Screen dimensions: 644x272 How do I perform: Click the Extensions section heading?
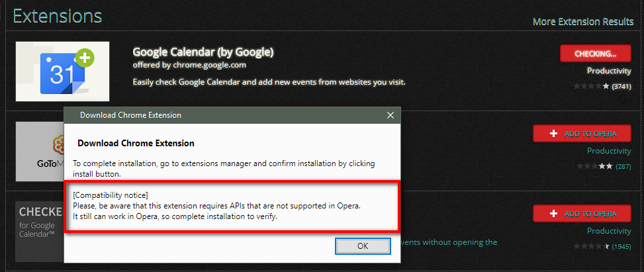(x=58, y=16)
